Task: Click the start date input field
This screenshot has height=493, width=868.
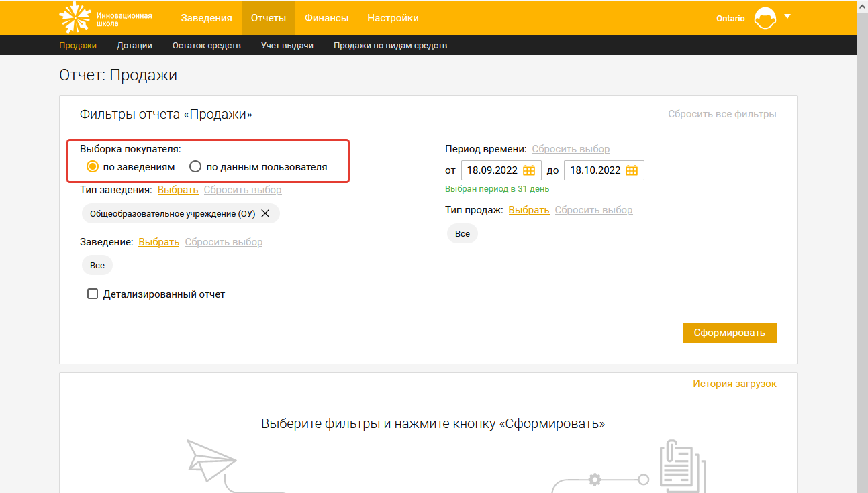Action: point(491,170)
